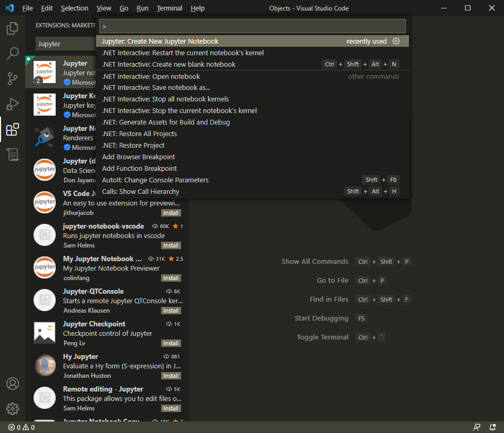This screenshot has height=433, width=504.
Task: Open the Selection menu
Action: pos(75,8)
